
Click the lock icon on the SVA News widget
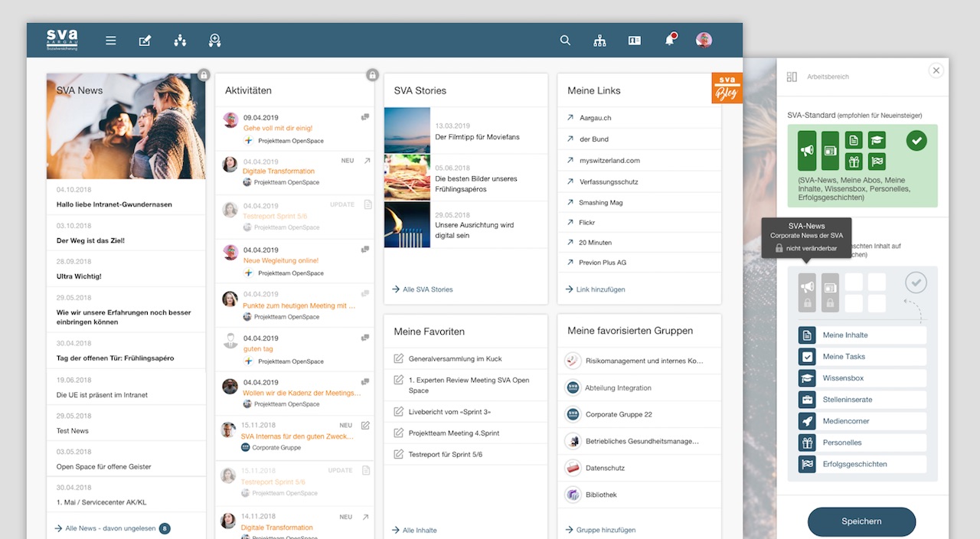[204, 75]
